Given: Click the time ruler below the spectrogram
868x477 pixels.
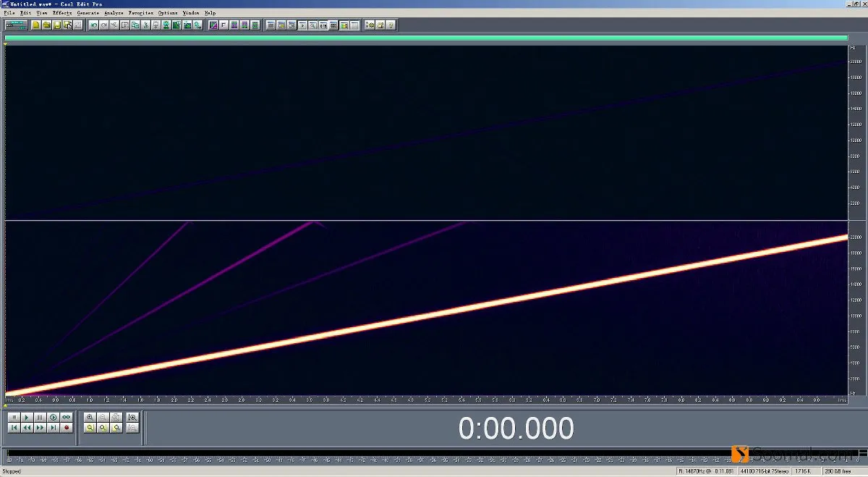Looking at the screenshot, I should pos(426,399).
